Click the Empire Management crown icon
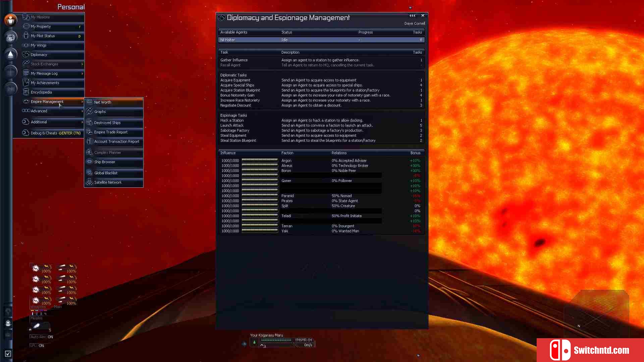The image size is (644, 362). 26,101
